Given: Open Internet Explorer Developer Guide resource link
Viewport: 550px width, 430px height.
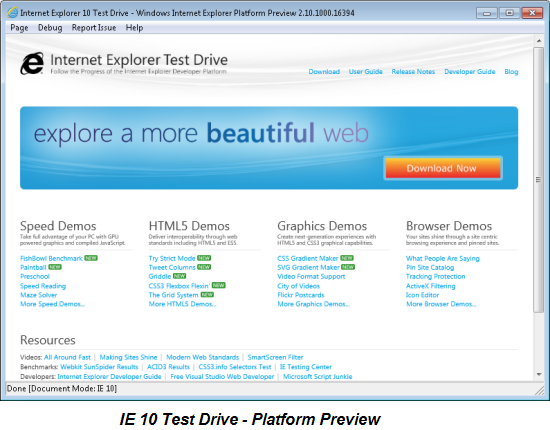Looking at the screenshot, I should [109, 376].
